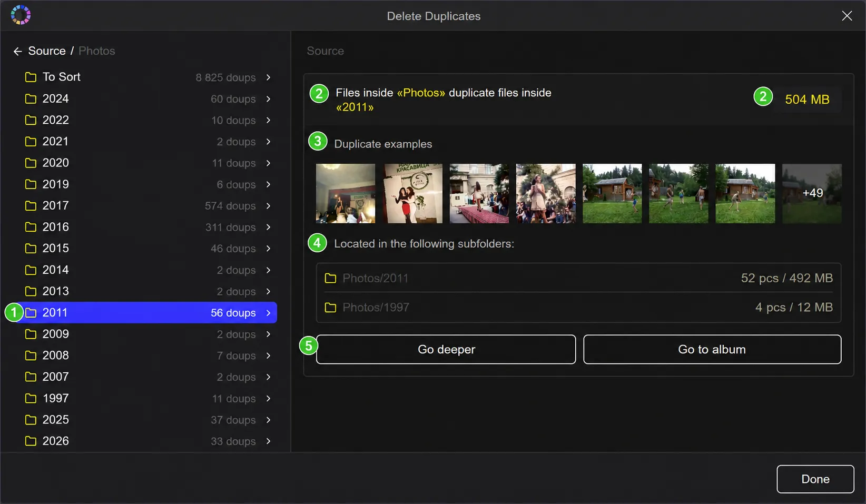Expand the 2017 folder chevron
Viewport: 866px width, 504px height.
[x=268, y=206]
